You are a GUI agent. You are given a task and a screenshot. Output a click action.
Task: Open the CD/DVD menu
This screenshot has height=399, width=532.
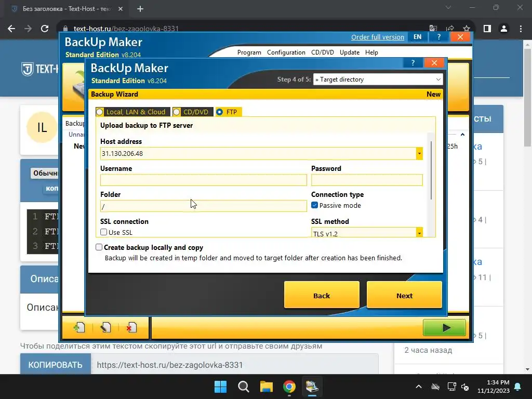coord(322,52)
